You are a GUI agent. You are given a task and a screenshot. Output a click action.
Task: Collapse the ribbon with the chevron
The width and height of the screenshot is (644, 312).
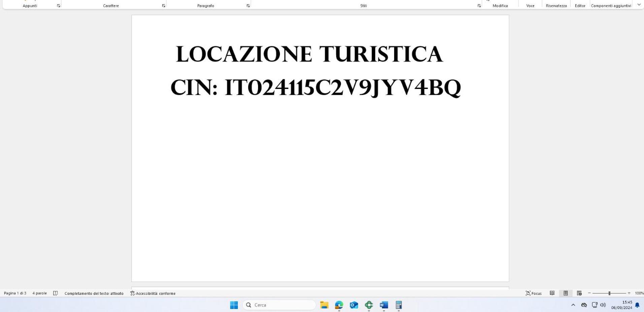point(639,5)
